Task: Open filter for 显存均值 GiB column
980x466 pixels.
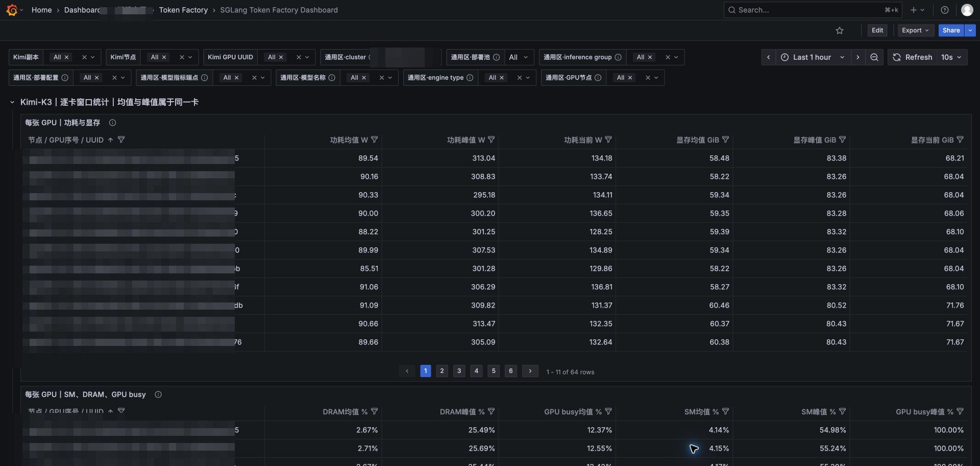Action: (x=725, y=139)
